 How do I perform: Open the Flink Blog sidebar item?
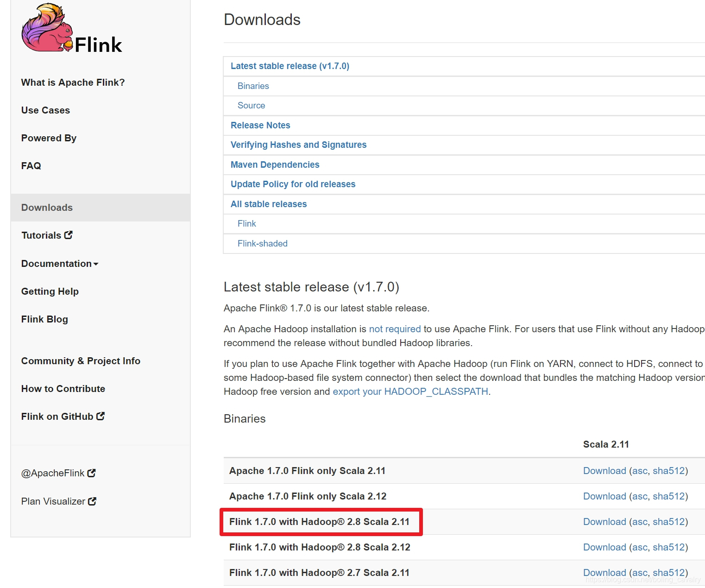(x=44, y=319)
